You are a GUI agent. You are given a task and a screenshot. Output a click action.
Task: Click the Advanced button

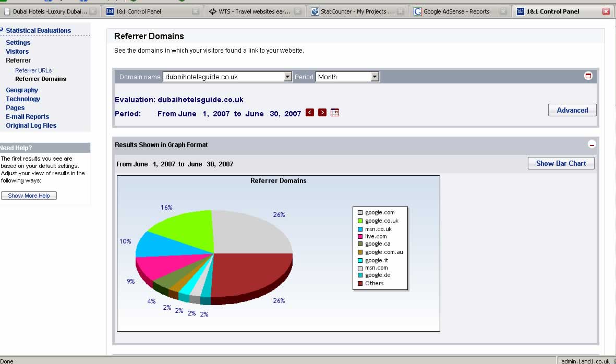pos(572,110)
